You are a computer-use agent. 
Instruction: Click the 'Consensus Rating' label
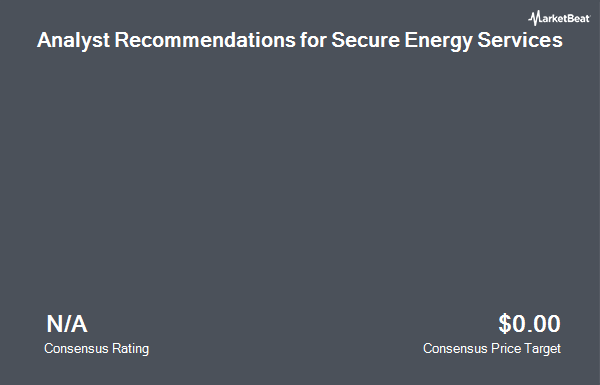96,349
